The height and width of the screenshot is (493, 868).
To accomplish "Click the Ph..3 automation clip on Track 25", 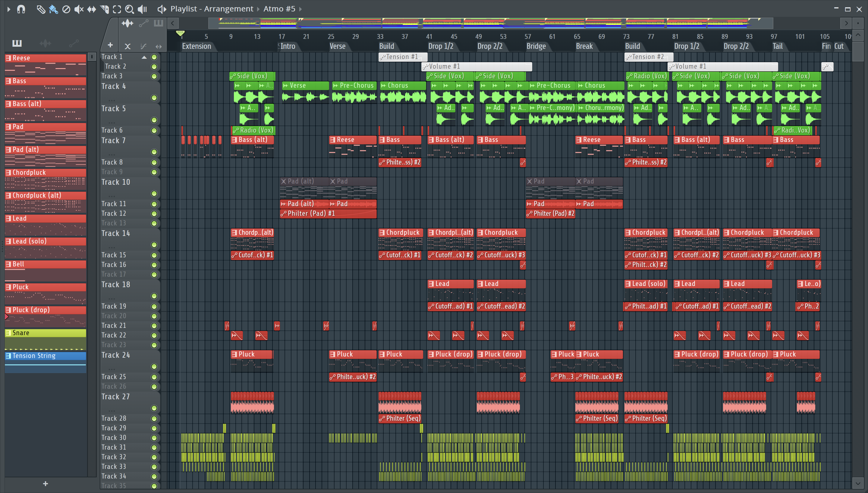I will click(562, 377).
